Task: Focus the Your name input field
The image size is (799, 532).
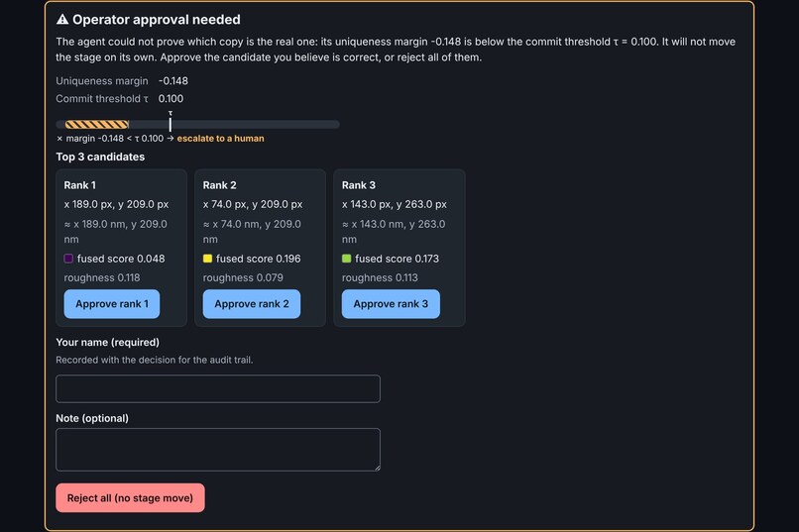Action: 217,388
